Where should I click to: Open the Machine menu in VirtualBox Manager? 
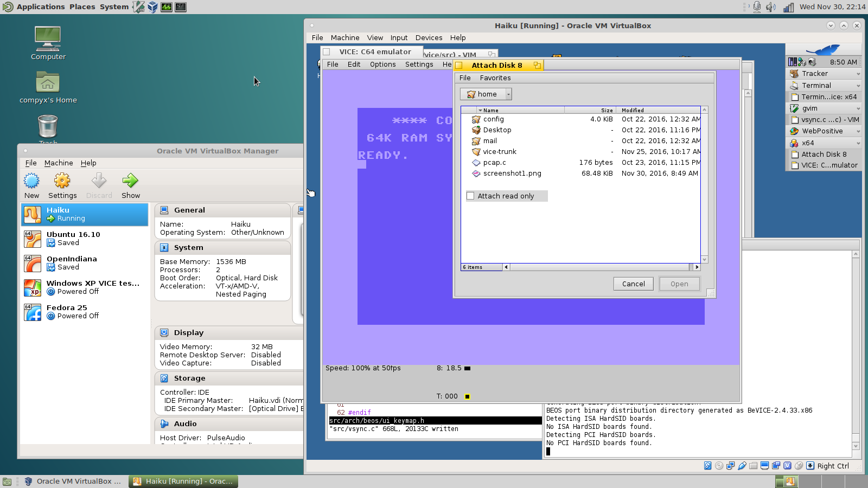(59, 163)
